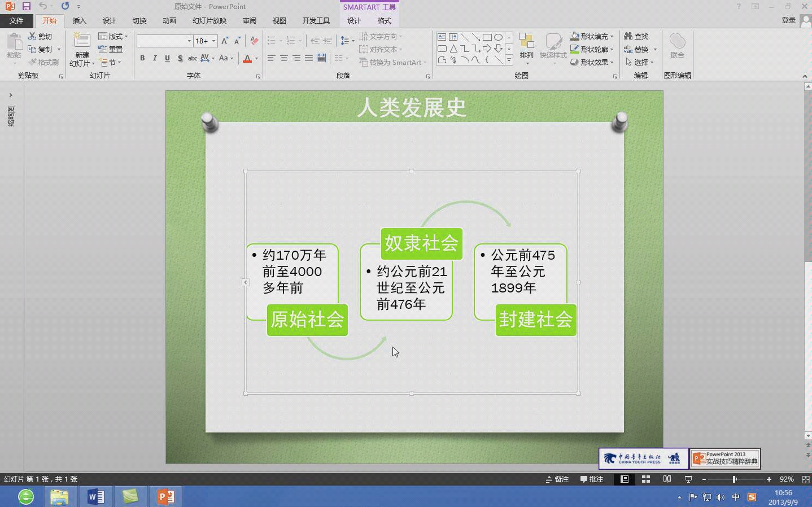The image size is (812, 507).
Task: Click Clear All Formatting eraser icon
Action: pos(255,41)
